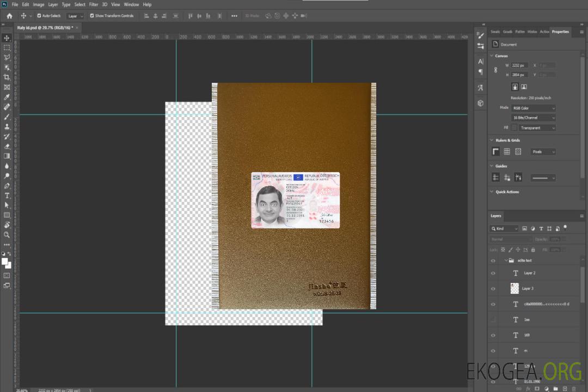Select the Horizontal Type tool
Image resolution: width=588 pixels, height=392 pixels.
click(x=7, y=195)
